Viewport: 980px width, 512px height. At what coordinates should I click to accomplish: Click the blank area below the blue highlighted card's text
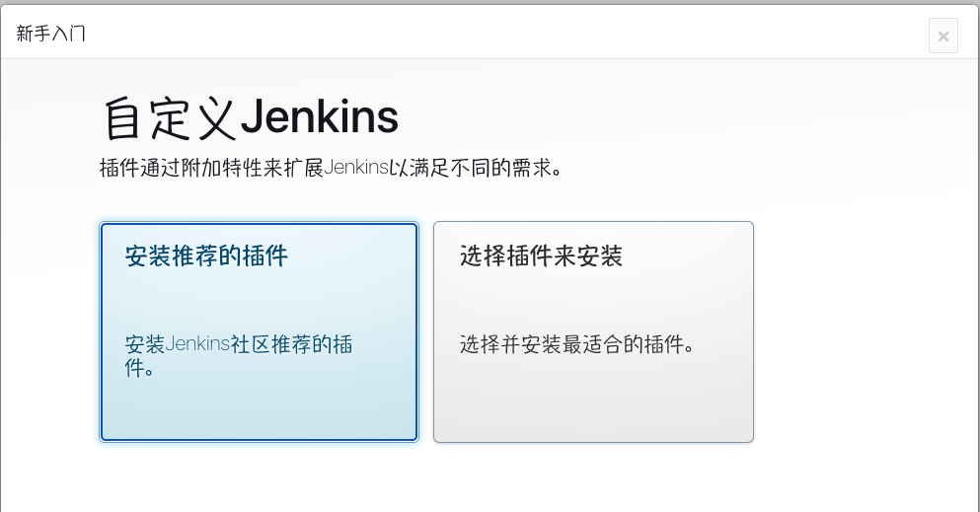(x=259, y=409)
